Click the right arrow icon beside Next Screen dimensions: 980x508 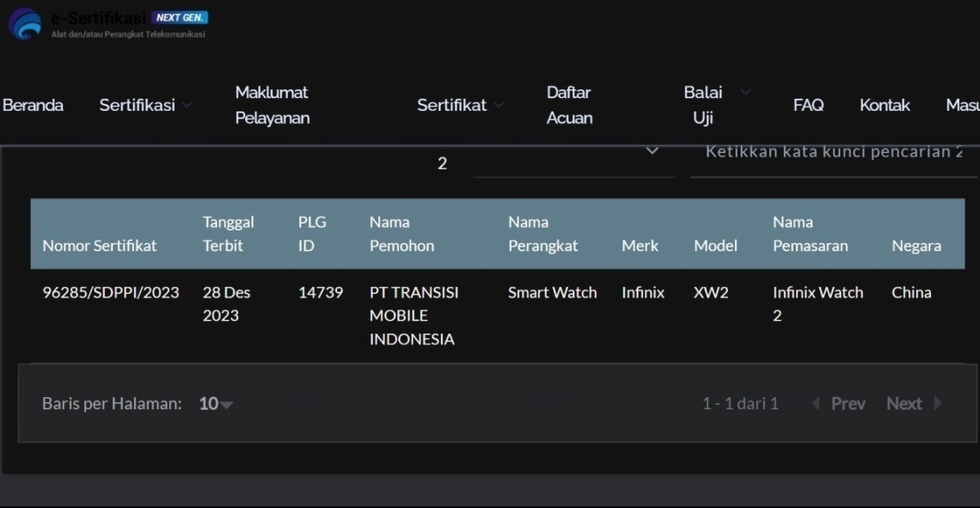(x=938, y=404)
